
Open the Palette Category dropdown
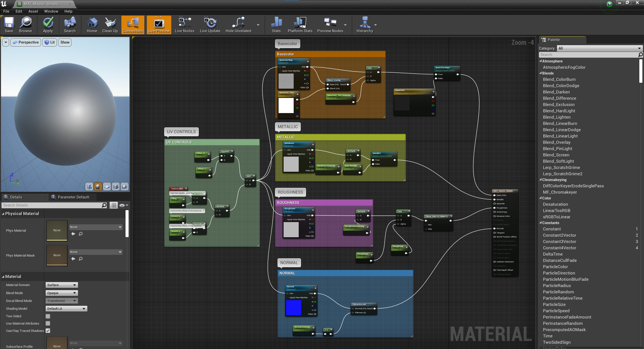point(599,48)
